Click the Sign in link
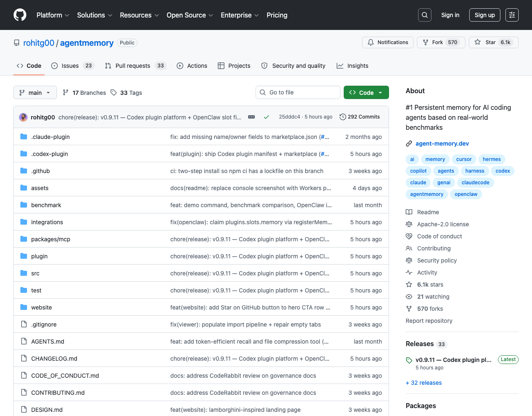Viewport: 532px width, 416px height. click(x=450, y=15)
